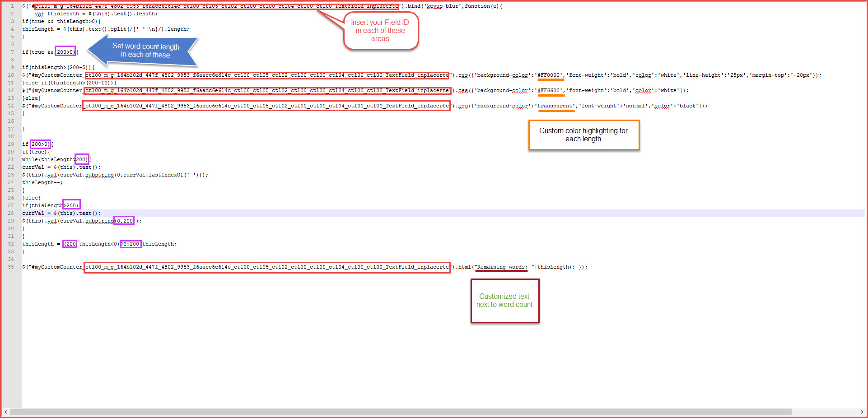Click the '#FF0000' color value on line 10

click(x=550, y=75)
